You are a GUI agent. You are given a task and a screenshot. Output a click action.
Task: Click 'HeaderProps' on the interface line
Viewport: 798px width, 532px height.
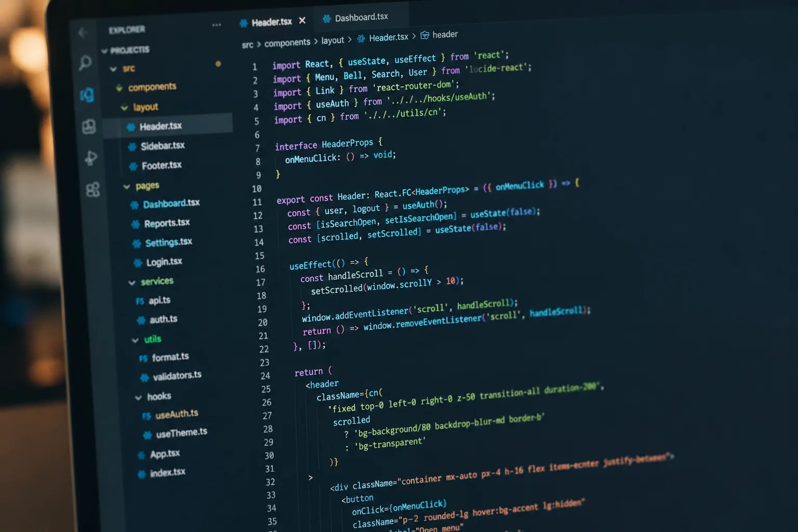[347, 143]
